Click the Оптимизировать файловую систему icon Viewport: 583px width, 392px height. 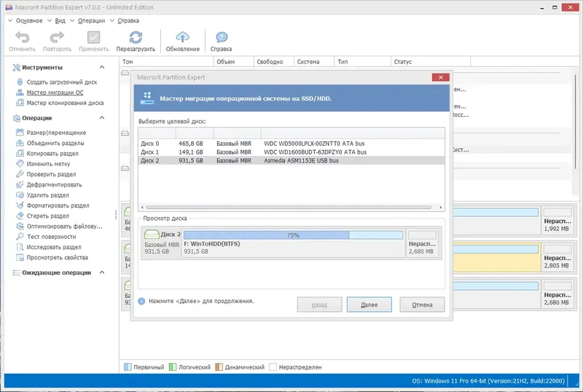[x=20, y=226]
